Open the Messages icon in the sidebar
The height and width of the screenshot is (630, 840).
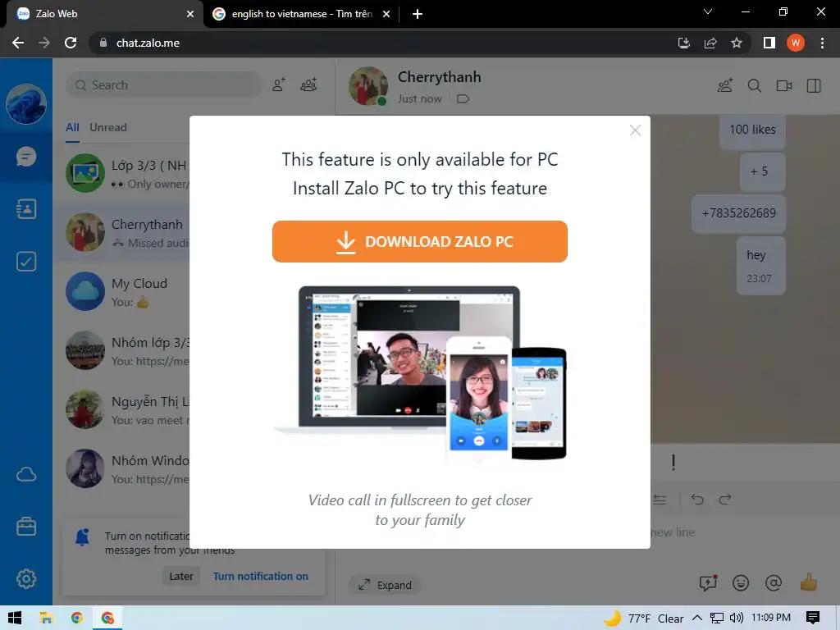[x=25, y=157]
